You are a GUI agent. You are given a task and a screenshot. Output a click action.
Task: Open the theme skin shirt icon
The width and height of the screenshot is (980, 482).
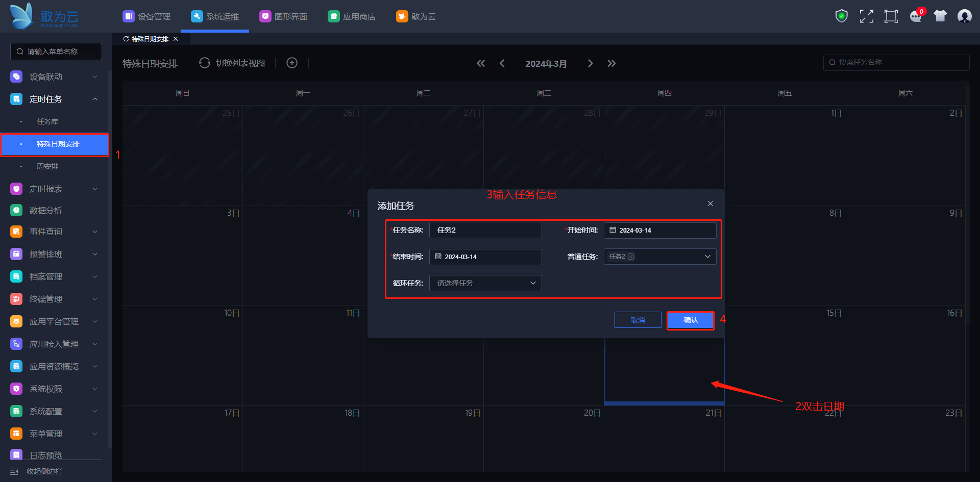940,16
